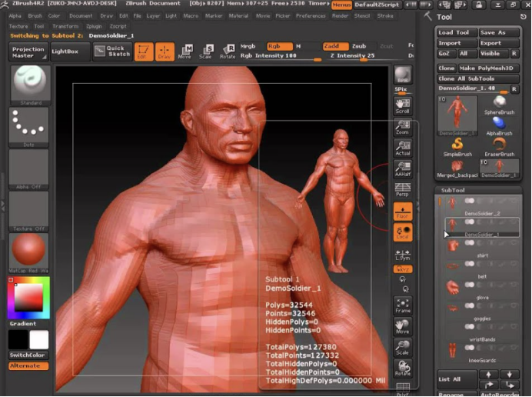532x397 pixels.
Task: Click Clone All SubTools button
Action: [x=478, y=78]
